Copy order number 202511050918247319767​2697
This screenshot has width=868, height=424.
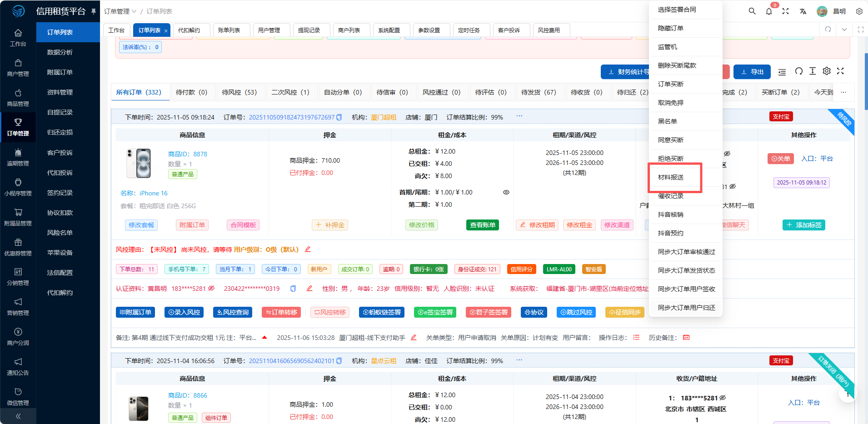point(339,117)
